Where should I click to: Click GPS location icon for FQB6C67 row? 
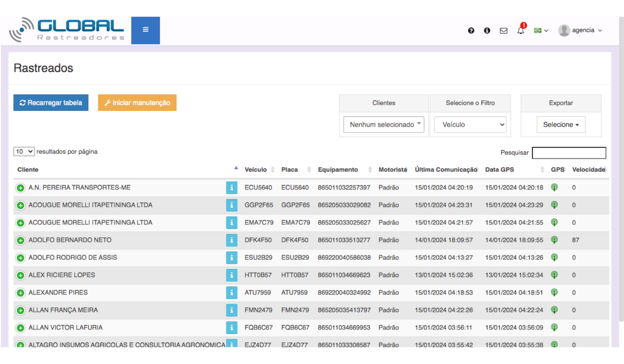[554, 327]
